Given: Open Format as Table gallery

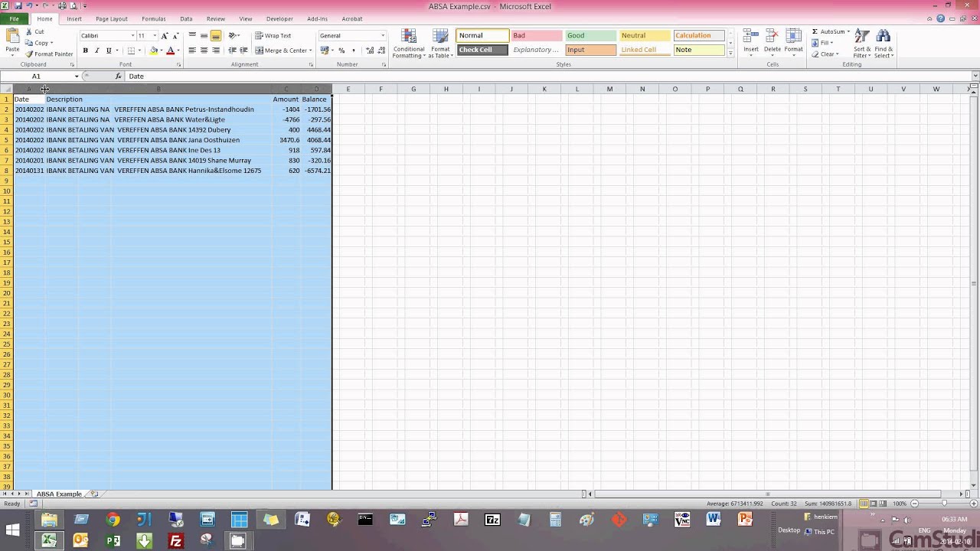Looking at the screenshot, I should (x=439, y=44).
